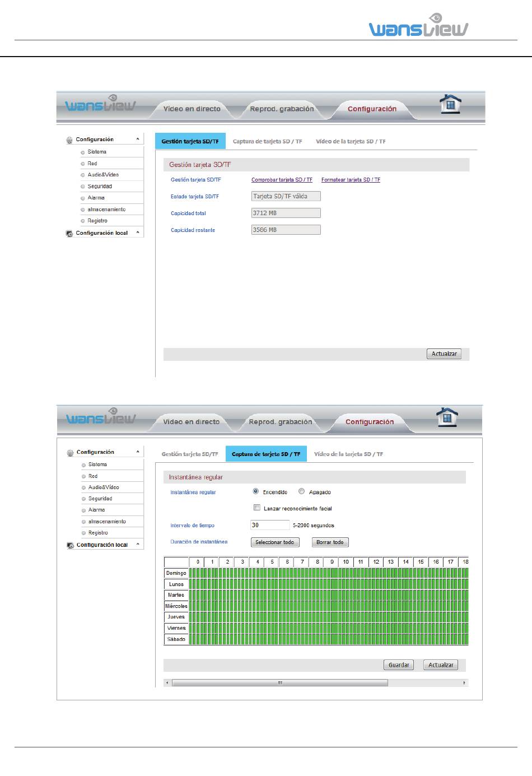Open Configuración top tab in the lower screenshot
532x776 pixels.
(x=370, y=422)
